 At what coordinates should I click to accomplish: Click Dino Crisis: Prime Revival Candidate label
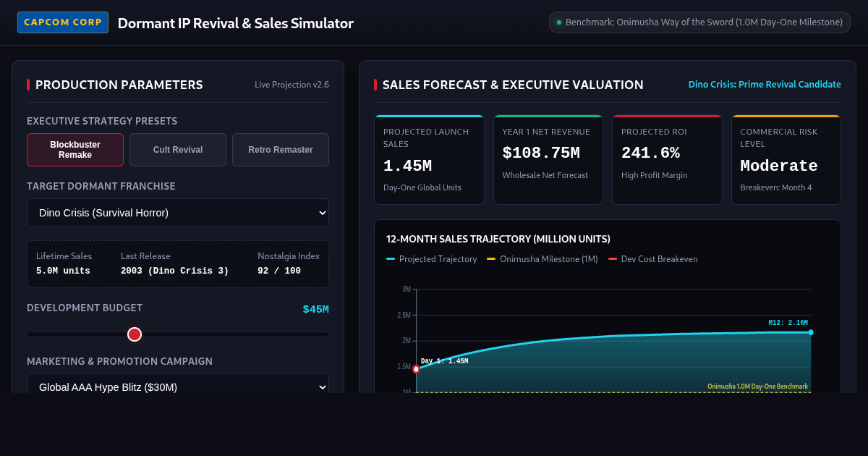click(765, 85)
